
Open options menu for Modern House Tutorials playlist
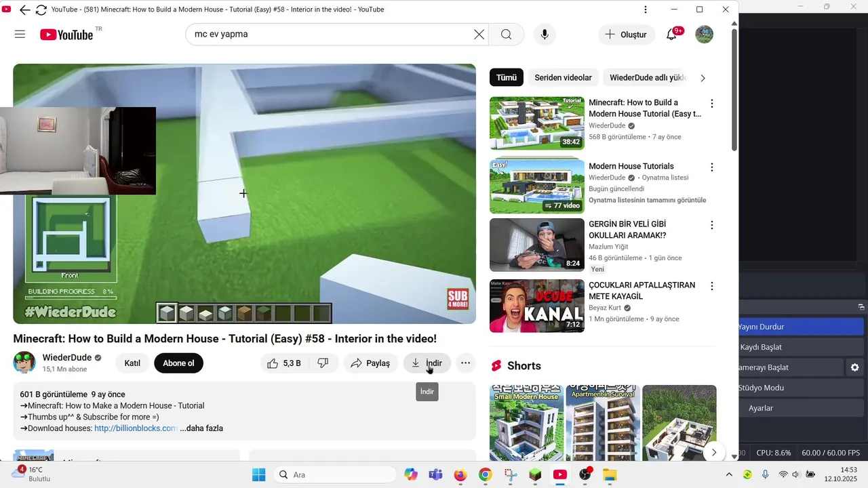[x=712, y=167]
